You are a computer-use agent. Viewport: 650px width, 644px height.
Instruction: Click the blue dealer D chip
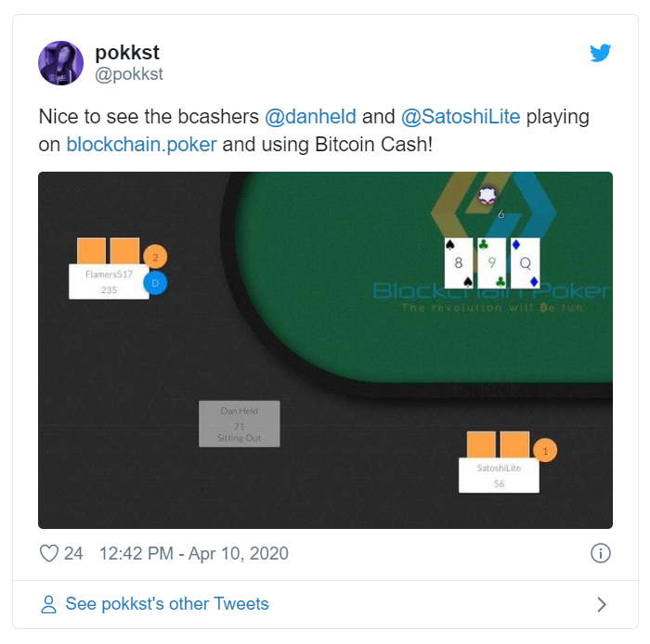click(155, 283)
